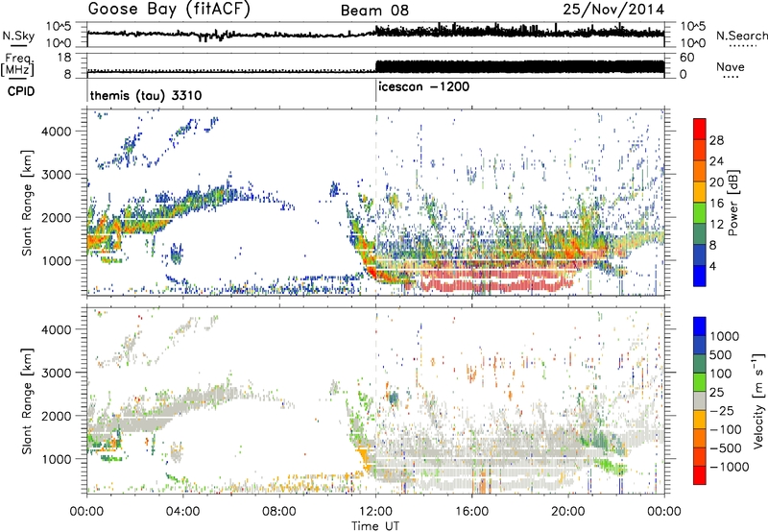Image resolution: width=768 pixels, height=532 pixels.
Task: Click the 'Goose Bay (fitACF)' title text
Action: point(169,10)
